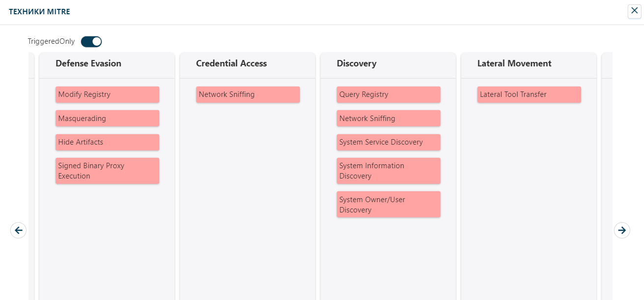The height and width of the screenshot is (300, 644).
Task: Select System Owner/User Discovery card
Action: 388,205
